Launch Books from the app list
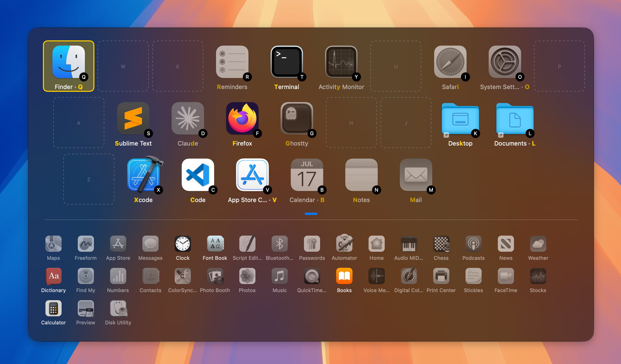 [344, 276]
